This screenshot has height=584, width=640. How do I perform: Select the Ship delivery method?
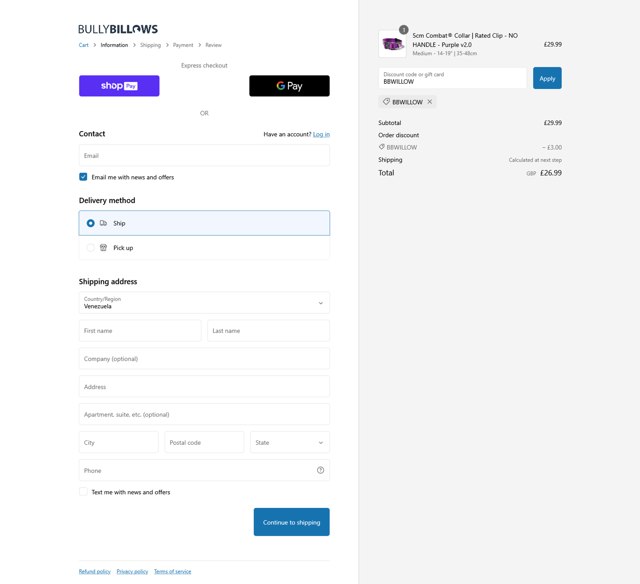204,223
